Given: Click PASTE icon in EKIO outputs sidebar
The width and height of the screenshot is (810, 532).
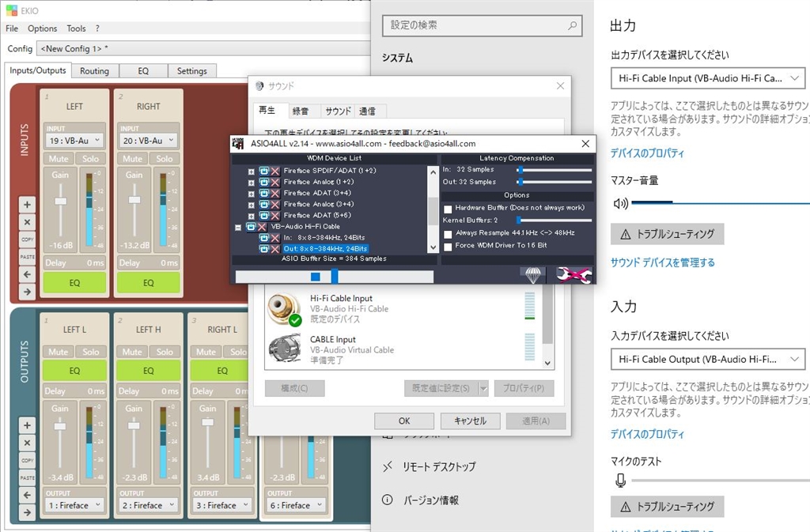Looking at the screenshot, I should (28, 477).
